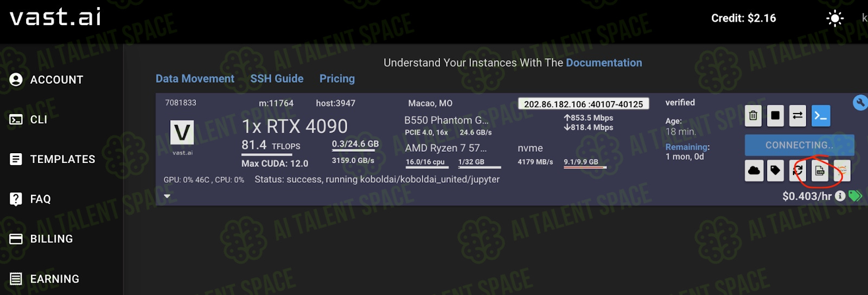Viewport: 868px width, 295px height.
Task: Click the blue wrench settings icon
Action: click(860, 102)
